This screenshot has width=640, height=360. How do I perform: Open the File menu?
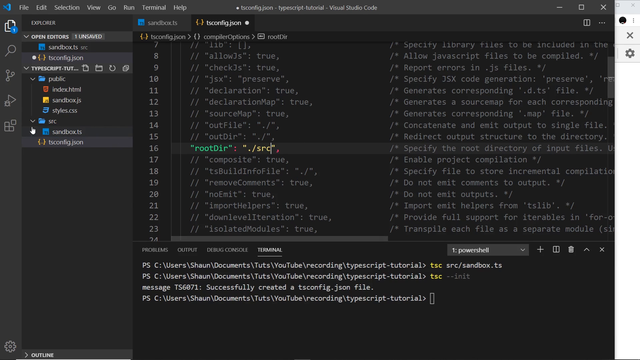(x=24, y=7)
